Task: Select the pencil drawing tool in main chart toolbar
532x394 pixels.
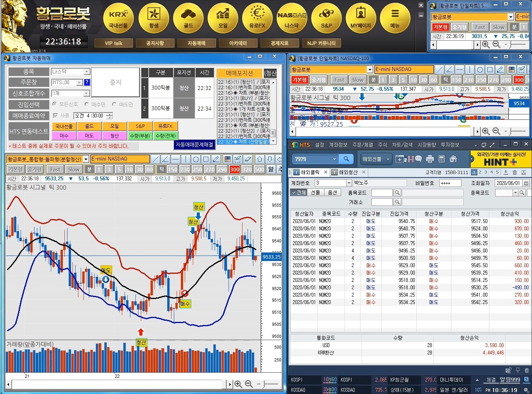Action: 216,159
